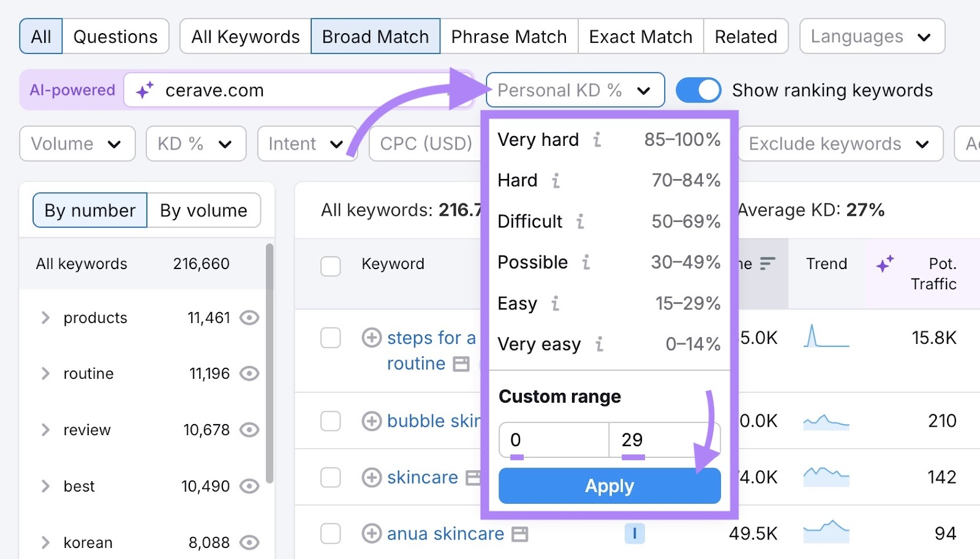Click the purple slider mark under the 29 input

(633, 457)
